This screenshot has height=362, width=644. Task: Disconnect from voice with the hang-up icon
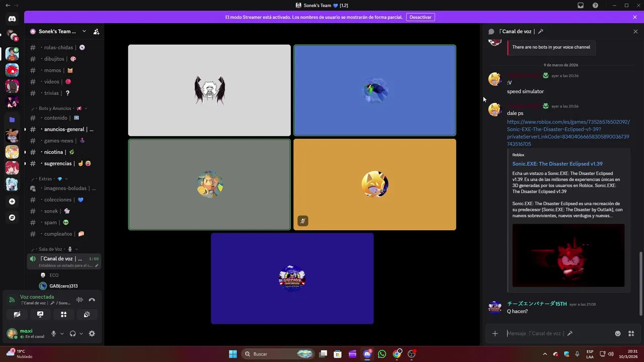point(92,300)
